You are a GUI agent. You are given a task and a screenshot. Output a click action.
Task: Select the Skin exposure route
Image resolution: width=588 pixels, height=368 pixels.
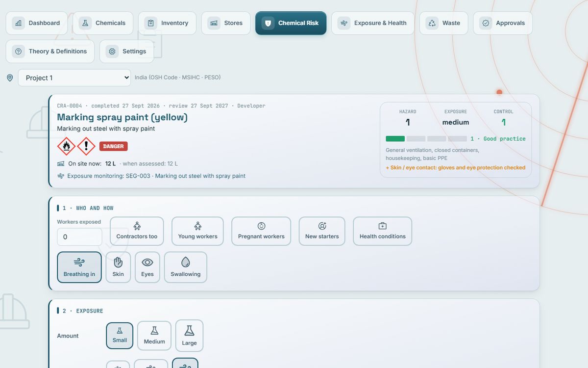118,267
